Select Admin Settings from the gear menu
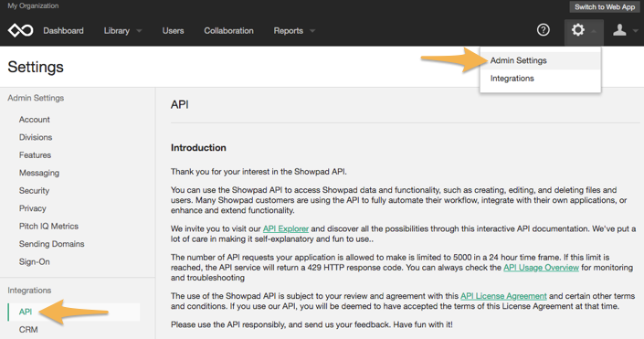Screen dimensions: 644x339 click(x=518, y=60)
